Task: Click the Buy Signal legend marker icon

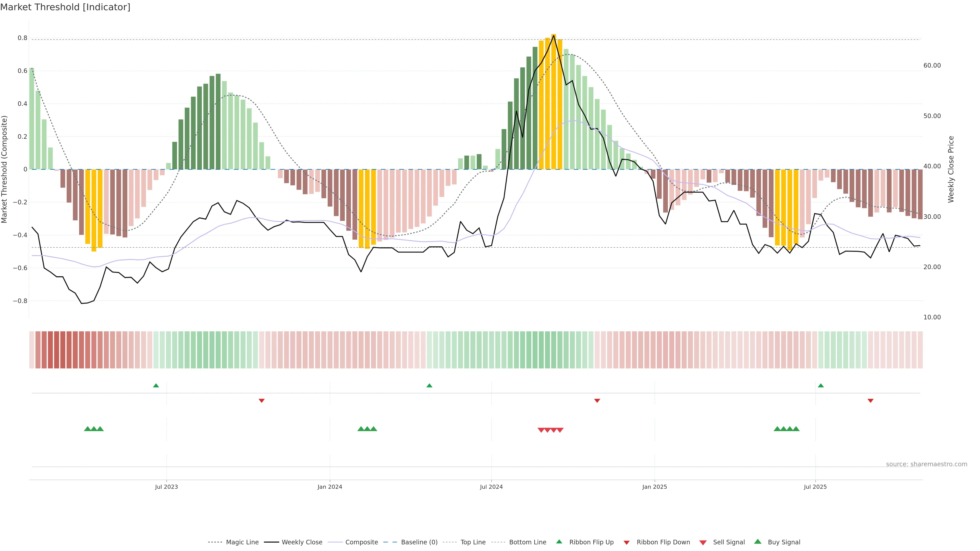Action: coord(757,542)
